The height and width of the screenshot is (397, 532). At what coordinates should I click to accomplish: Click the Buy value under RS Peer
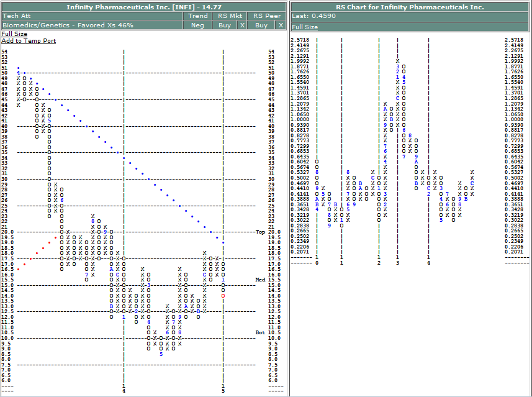coord(261,25)
